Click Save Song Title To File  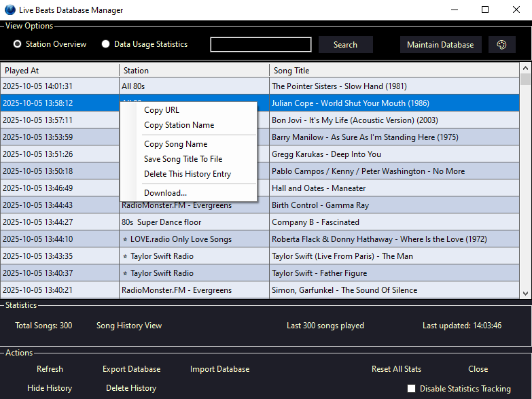[183, 159]
